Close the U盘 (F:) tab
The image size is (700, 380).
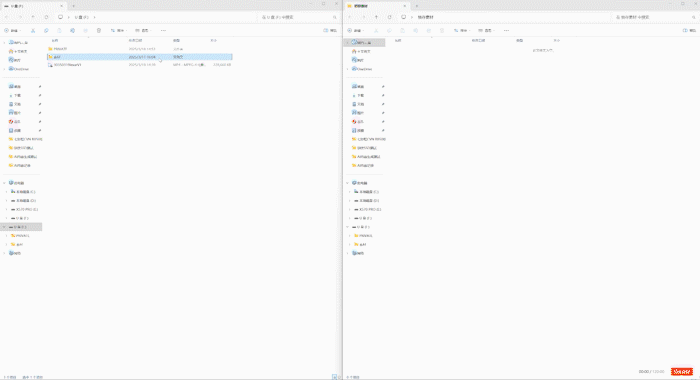pos(62,6)
